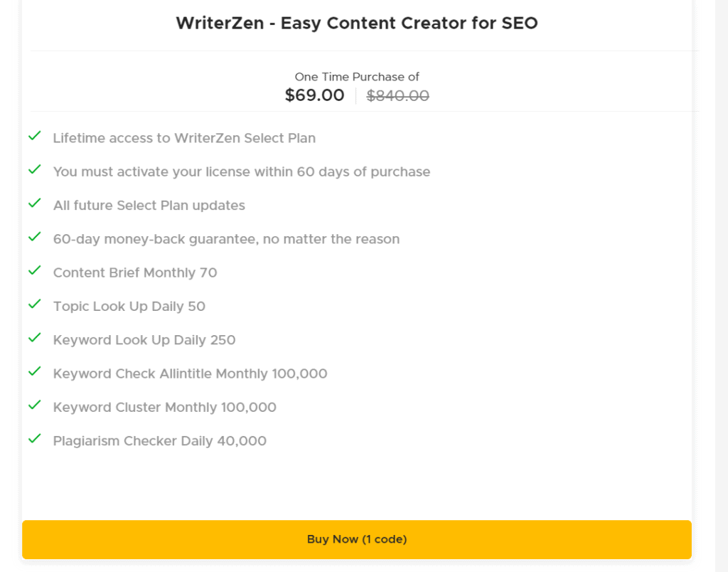Click the checkmark beside Keyword Cluster Monthly
Screen dimensions: 728x572
pos(34,406)
